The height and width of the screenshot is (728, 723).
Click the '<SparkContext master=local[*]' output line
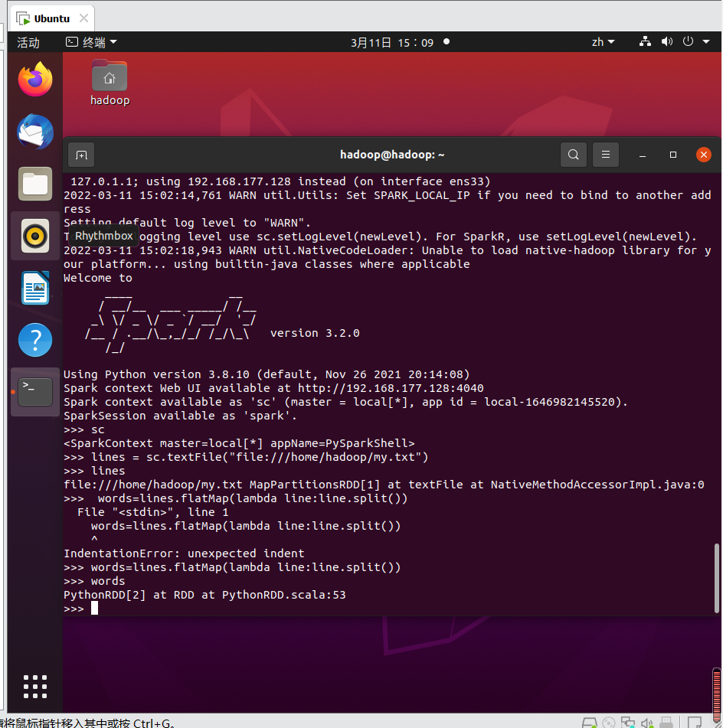pos(239,443)
